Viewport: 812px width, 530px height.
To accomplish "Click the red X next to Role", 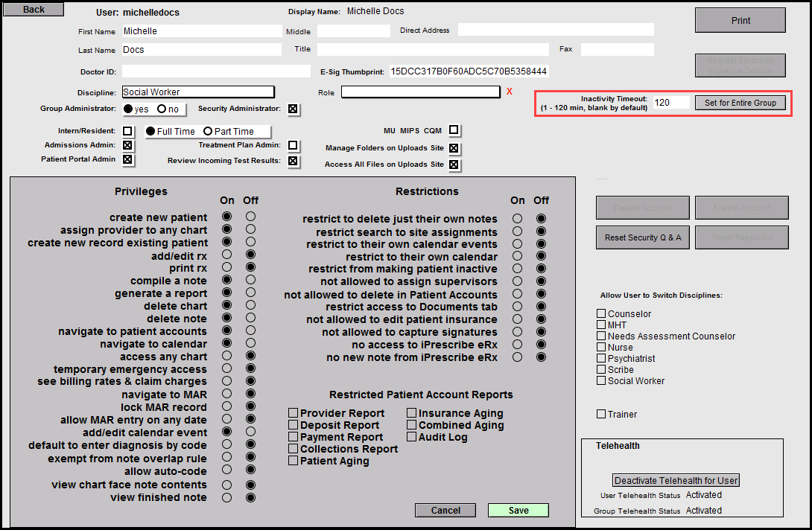I will tap(510, 92).
